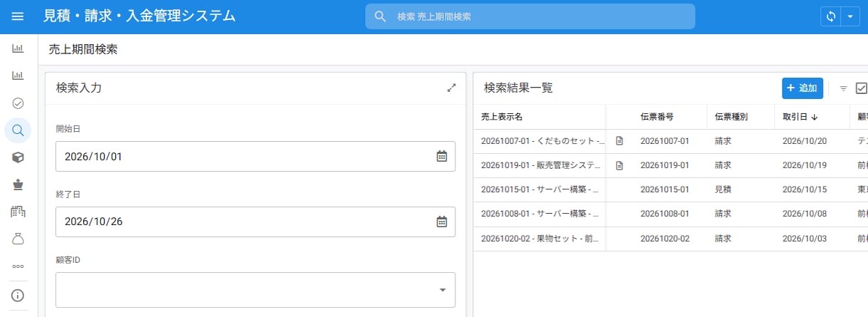Click 伝票番号 cell 20261019-01
868x317 pixels.
coord(665,165)
